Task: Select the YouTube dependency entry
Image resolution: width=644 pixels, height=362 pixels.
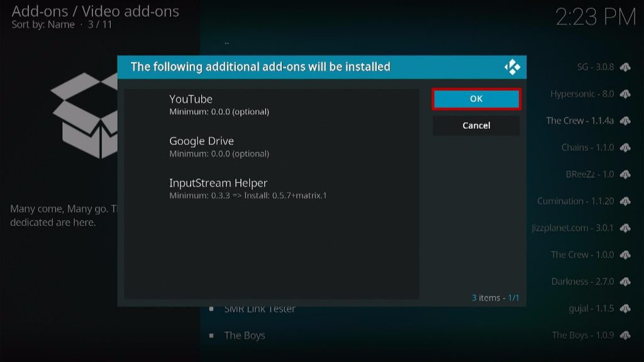Action: click(272, 105)
